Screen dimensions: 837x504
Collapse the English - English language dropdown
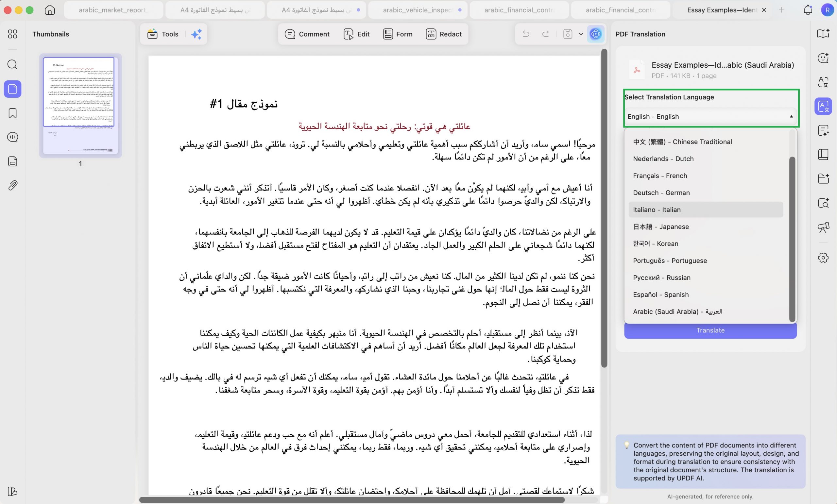[x=710, y=116]
